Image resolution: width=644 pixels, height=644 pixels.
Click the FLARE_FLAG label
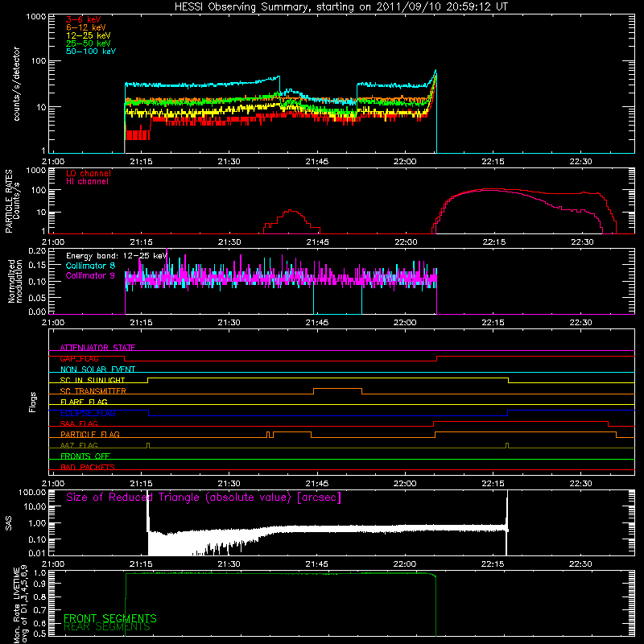(84, 402)
